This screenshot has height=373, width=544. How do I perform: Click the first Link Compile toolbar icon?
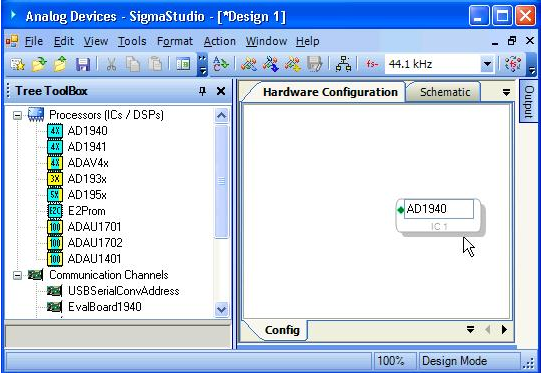(x=249, y=64)
